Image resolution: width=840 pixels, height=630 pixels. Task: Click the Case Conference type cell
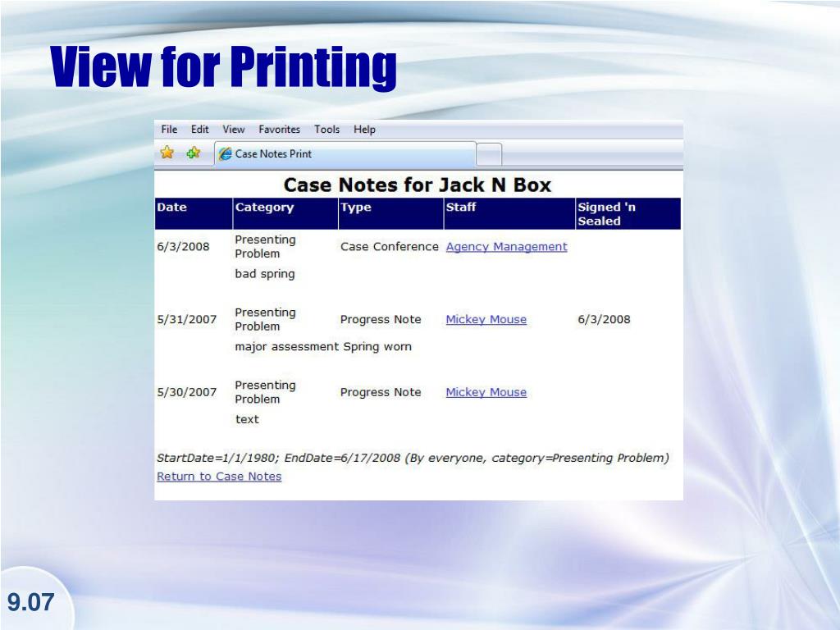tap(390, 246)
